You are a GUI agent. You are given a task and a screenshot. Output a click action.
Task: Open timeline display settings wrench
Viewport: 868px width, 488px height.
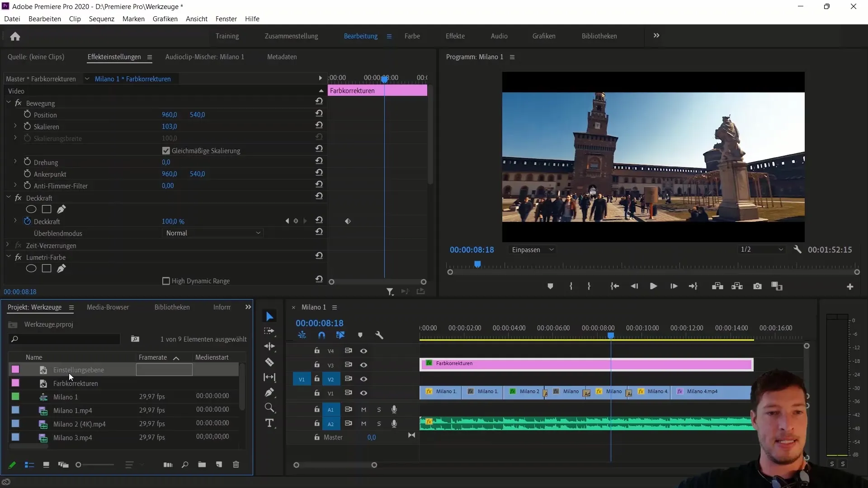point(379,335)
